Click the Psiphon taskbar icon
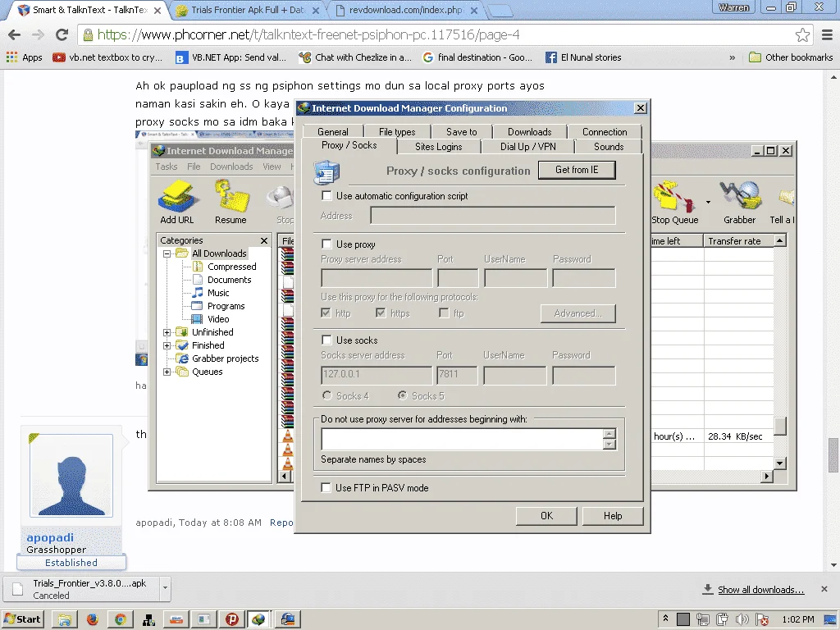 (x=232, y=619)
